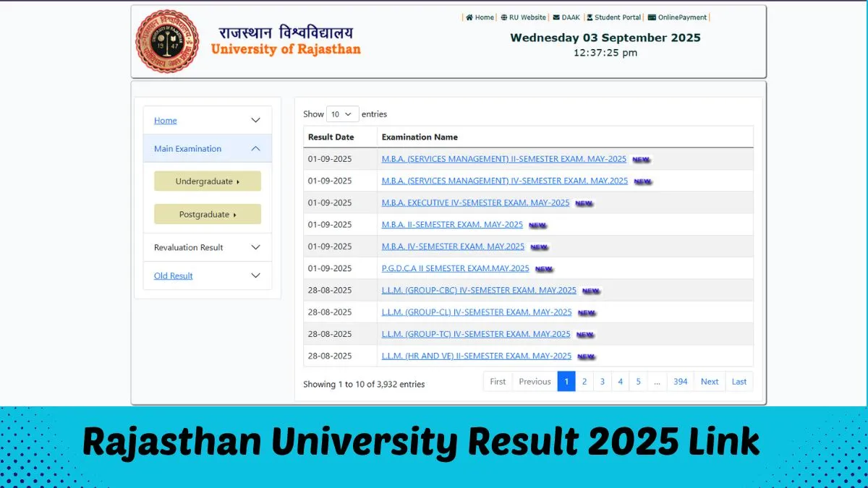Go to results page 5

click(638, 382)
